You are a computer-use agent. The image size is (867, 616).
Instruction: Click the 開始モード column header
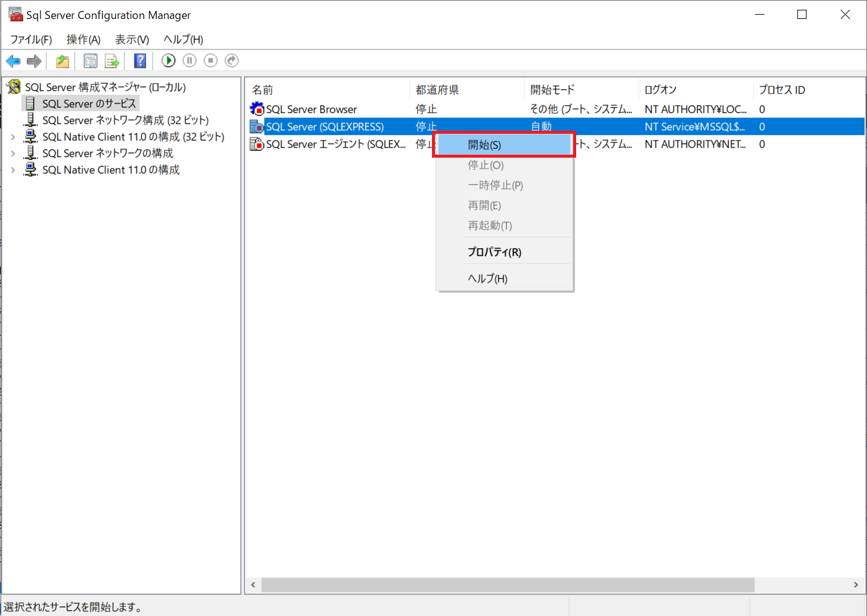581,90
